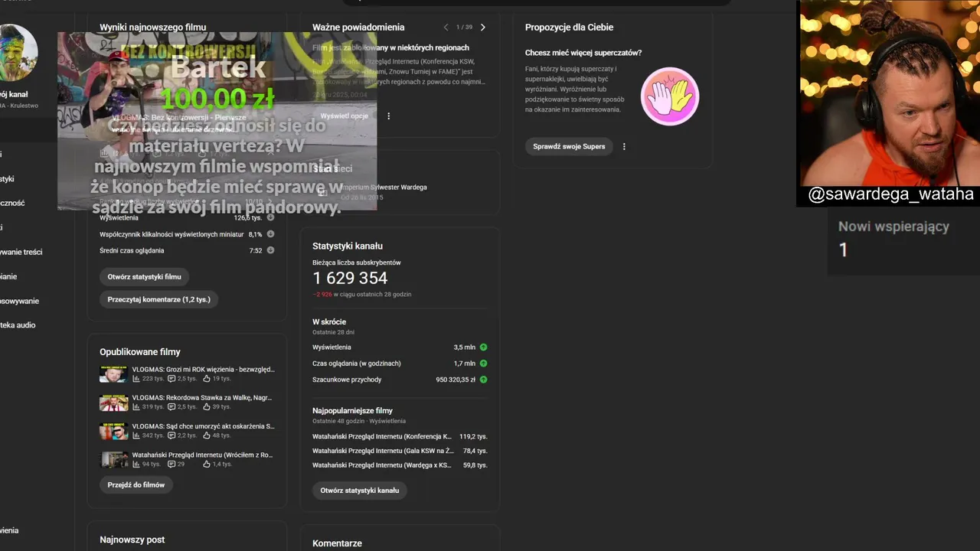Click comments icon showing 2,2 tys.

point(171,435)
